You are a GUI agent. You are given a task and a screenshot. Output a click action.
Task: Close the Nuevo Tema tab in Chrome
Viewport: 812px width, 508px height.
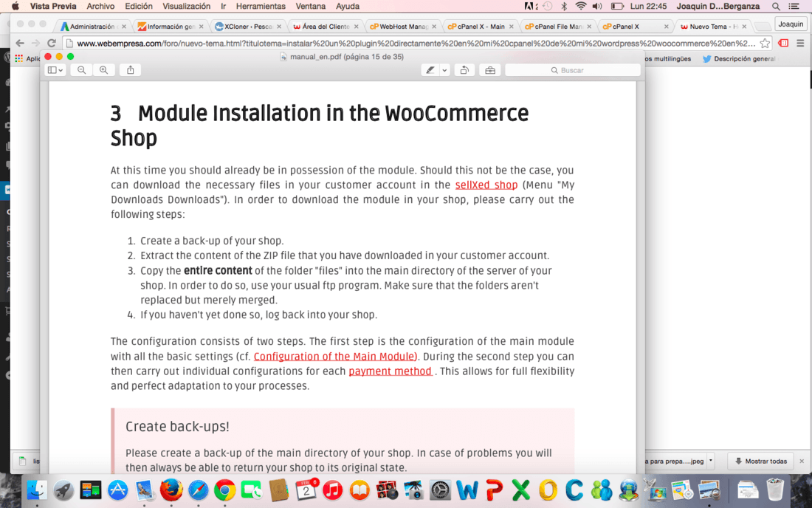[x=744, y=27]
